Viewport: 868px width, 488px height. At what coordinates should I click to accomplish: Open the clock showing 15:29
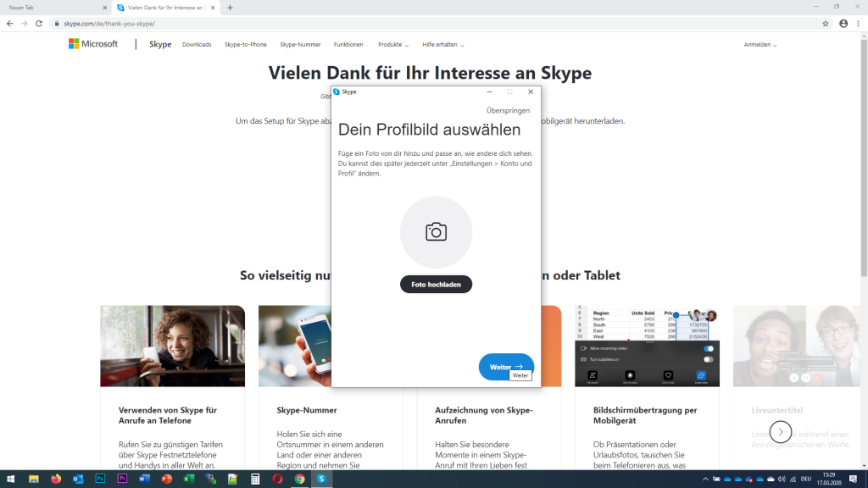tap(829, 480)
